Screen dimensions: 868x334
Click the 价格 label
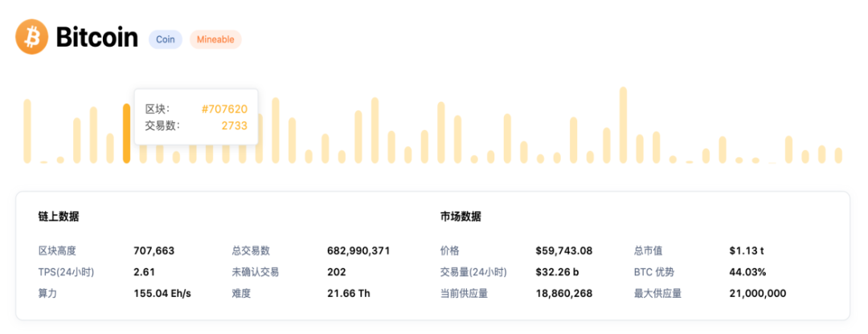(450, 250)
